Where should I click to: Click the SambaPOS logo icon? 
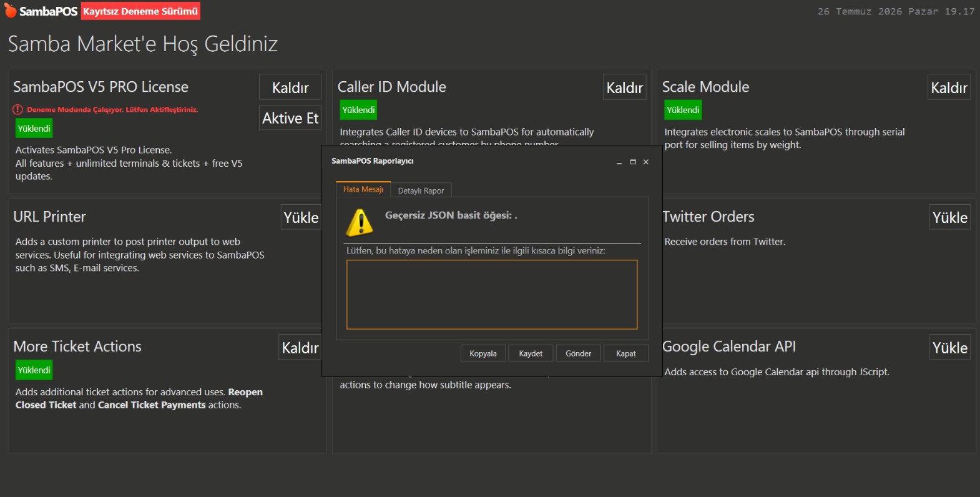point(10,11)
